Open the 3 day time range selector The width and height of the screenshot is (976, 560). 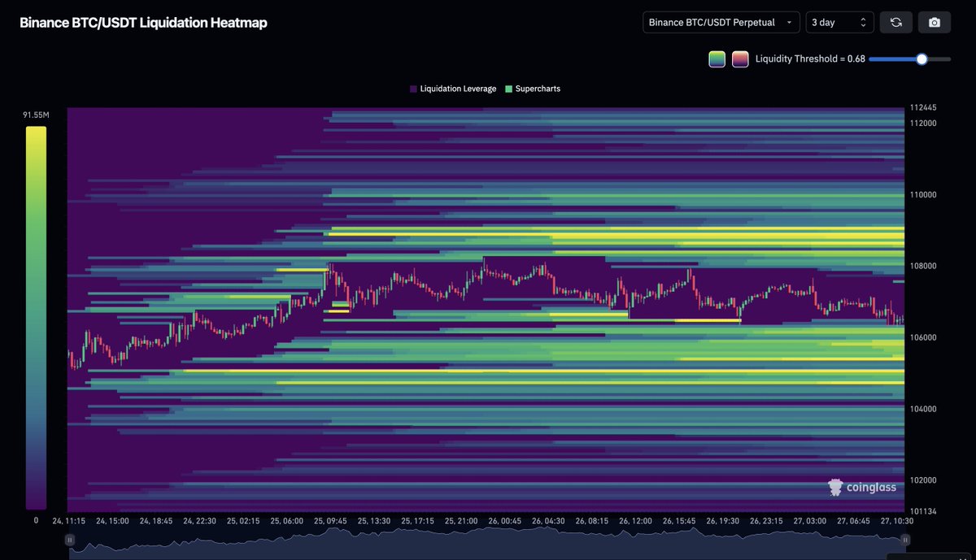pyautogui.click(x=840, y=22)
